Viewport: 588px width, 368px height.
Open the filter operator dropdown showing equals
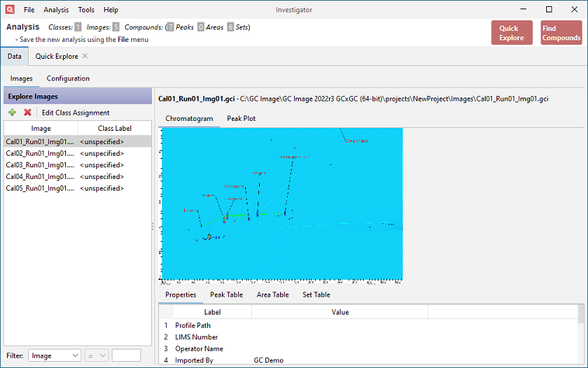96,356
